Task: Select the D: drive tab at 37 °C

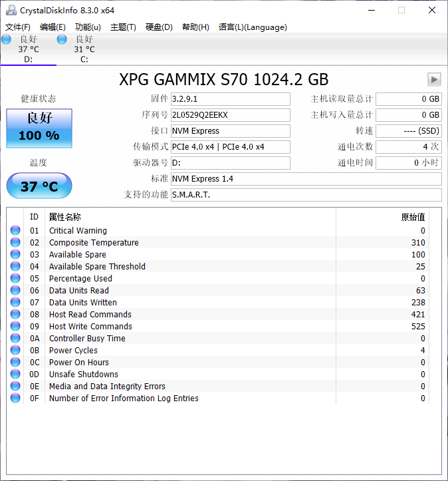Action: (28, 49)
